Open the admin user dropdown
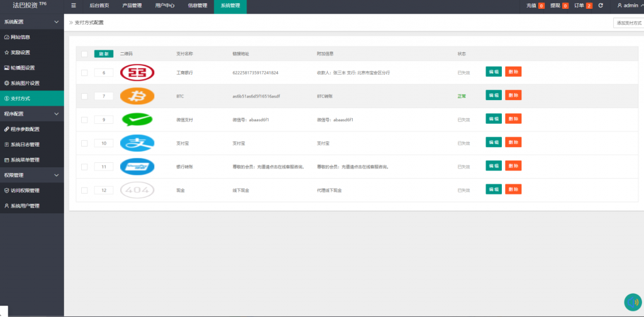644x317 pixels. [x=629, y=6]
